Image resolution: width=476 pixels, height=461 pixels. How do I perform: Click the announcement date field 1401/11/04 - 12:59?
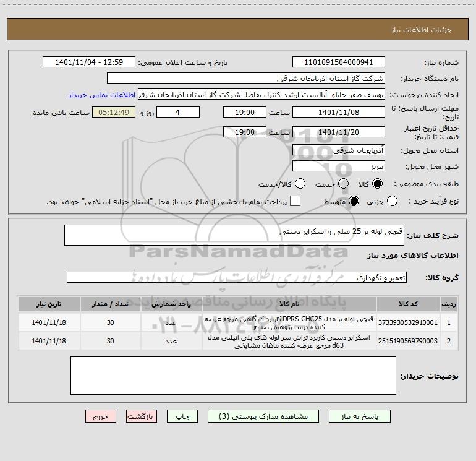coord(89,62)
